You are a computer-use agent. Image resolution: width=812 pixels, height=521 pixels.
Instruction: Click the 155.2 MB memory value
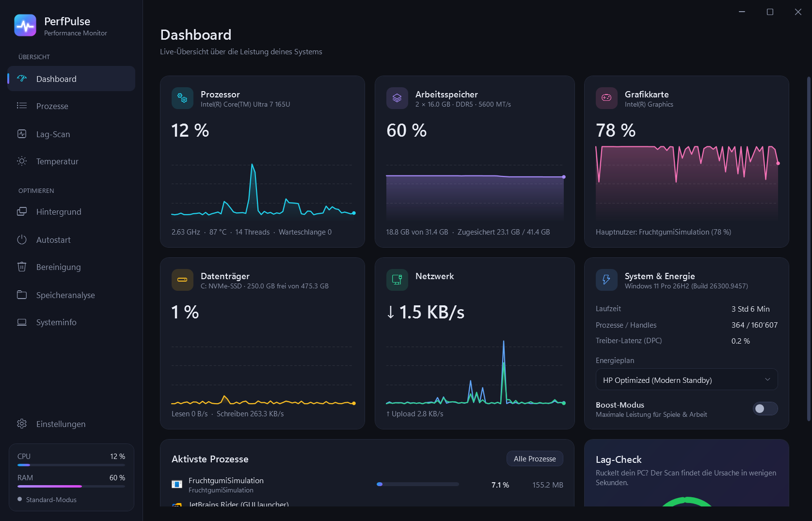[x=548, y=485]
